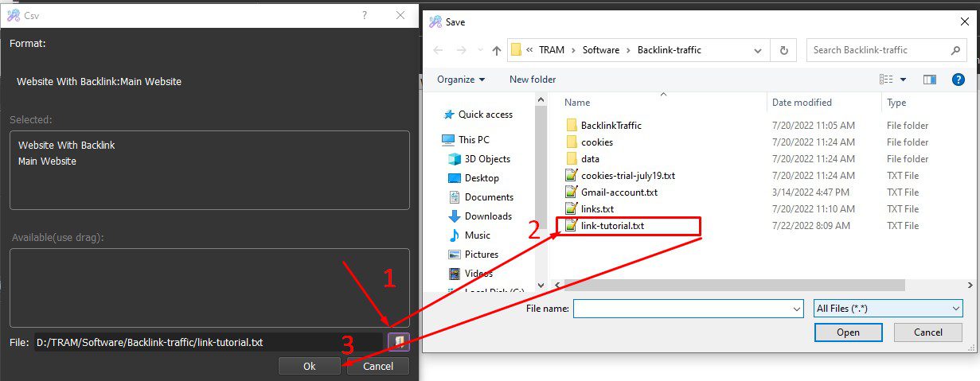980x381 pixels.
Task: Select 'Website With Backlink' in Selected list
Action: (x=67, y=146)
